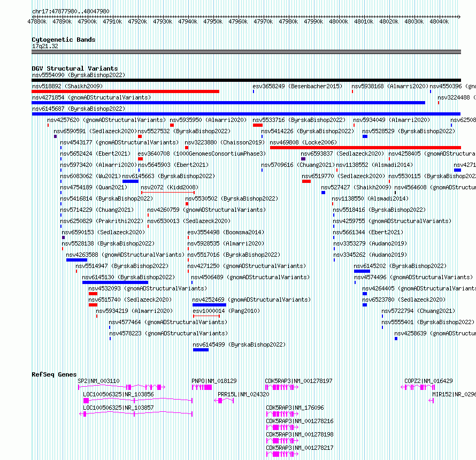
Task: Click the long blue nsv4271854 gnomAD bar
Action: coord(228,103)
